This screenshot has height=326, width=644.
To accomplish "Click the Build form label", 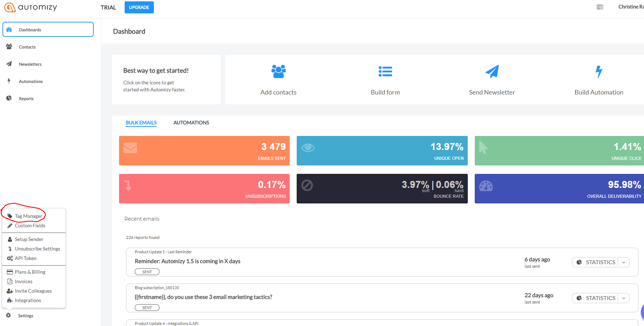I will pos(385,92).
